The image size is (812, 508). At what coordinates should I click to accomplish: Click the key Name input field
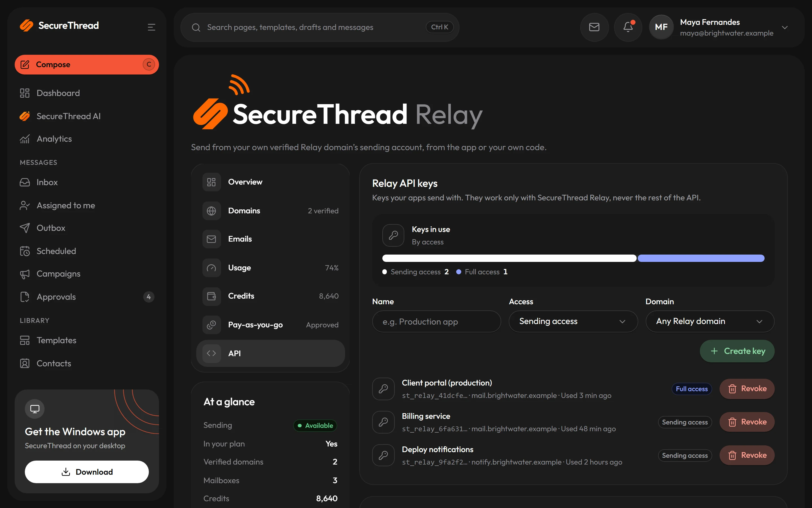[436, 321]
